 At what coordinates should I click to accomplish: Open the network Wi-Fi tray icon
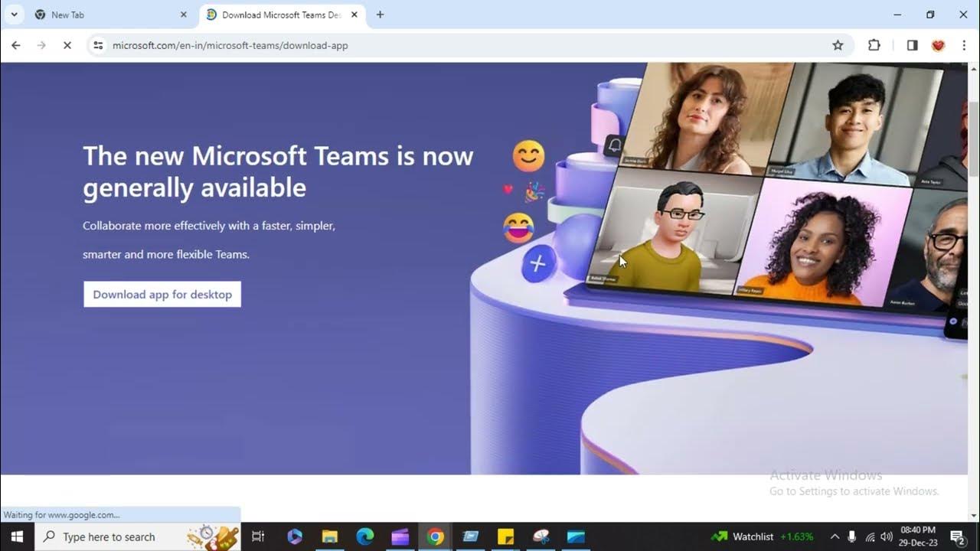point(870,536)
